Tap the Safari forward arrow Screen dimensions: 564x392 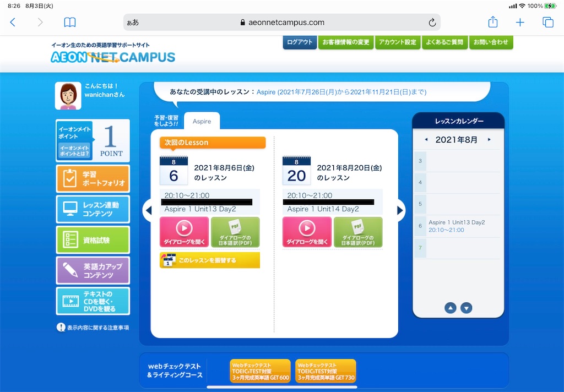[x=40, y=22]
